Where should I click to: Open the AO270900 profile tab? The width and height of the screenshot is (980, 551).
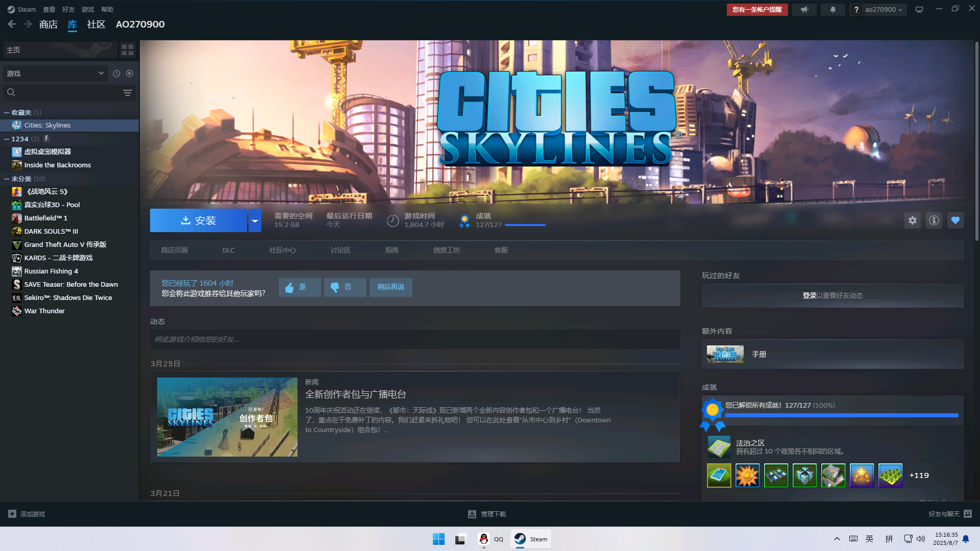point(140,24)
